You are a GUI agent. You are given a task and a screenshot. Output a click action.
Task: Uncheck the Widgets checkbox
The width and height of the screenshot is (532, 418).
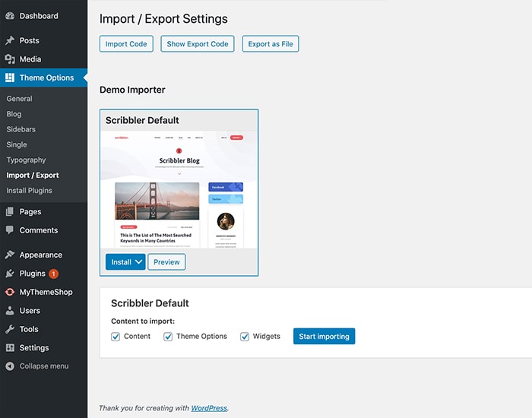pos(245,337)
